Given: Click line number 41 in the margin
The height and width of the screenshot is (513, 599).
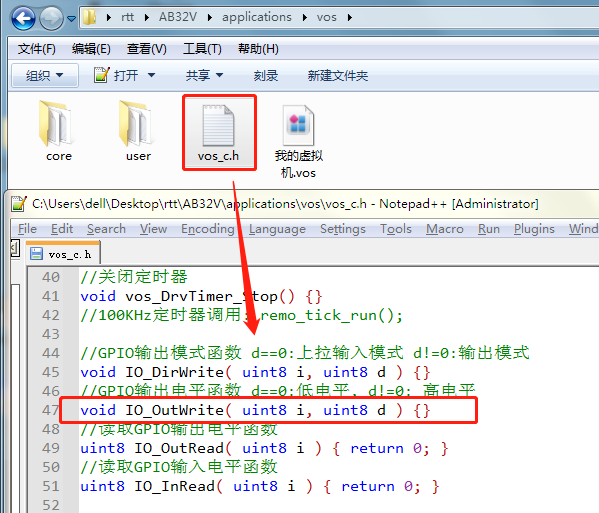Looking at the screenshot, I should point(51,296).
